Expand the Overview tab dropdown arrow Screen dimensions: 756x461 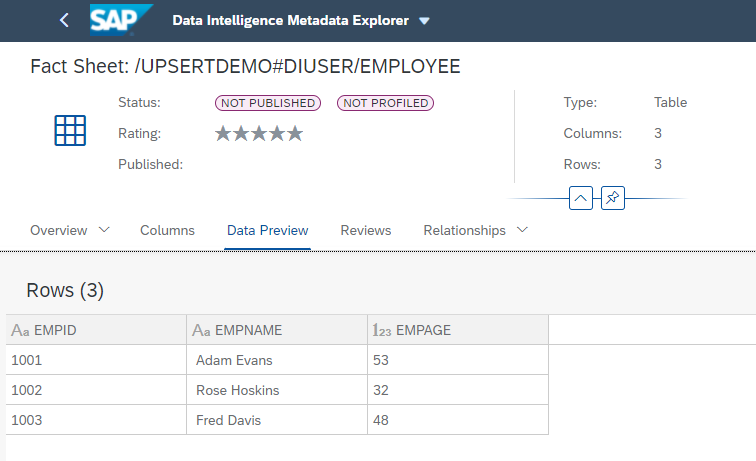click(104, 230)
